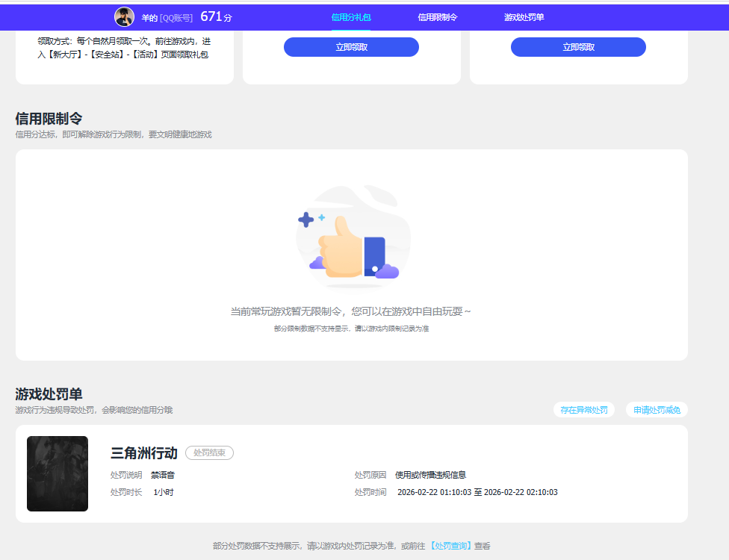The image size is (729, 560).
Task: Click the 处罚结束 status badge
Action: click(x=209, y=452)
